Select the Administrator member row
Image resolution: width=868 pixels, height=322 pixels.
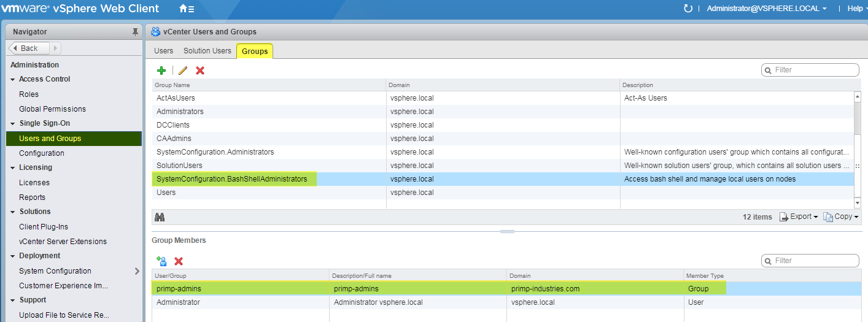coord(505,302)
